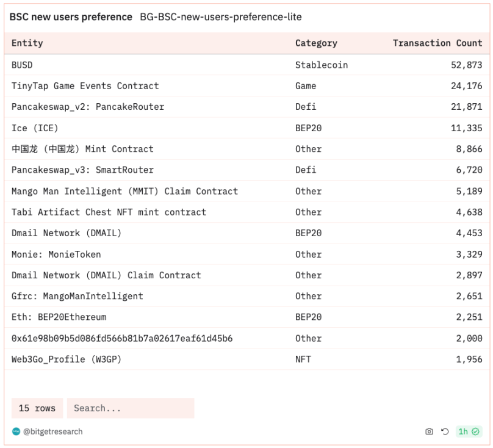Click the Search input field
The height and width of the screenshot is (448, 493).
131,408
